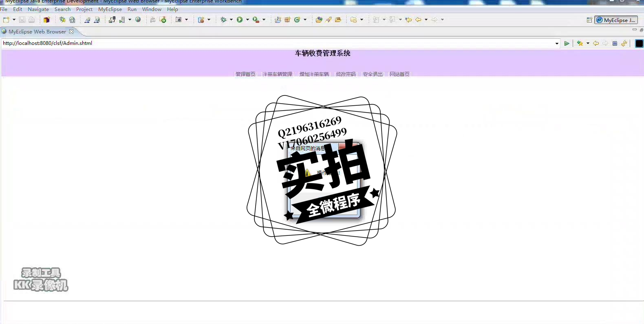This screenshot has height=324, width=644.
Task: Click the green Go to URL arrow
Action: (x=567, y=43)
